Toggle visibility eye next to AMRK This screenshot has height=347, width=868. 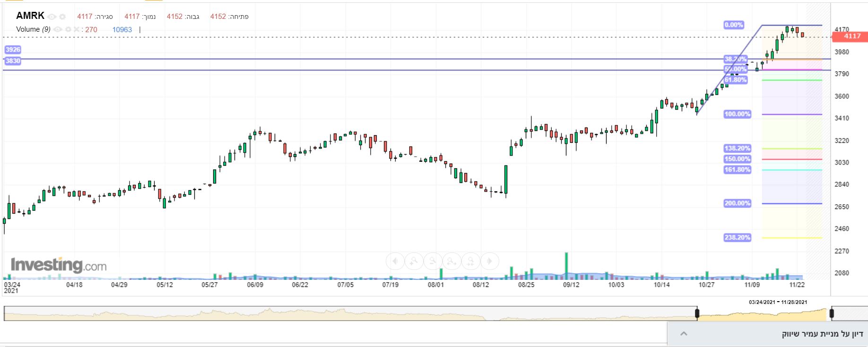[x=52, y=17]
